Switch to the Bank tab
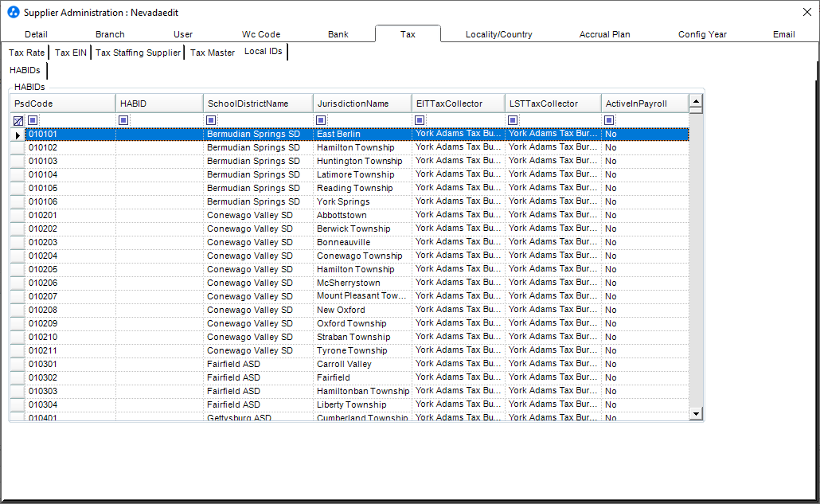The width and height of the screenshot is (820, 504). pyautogui.click(x=338, y=34)
